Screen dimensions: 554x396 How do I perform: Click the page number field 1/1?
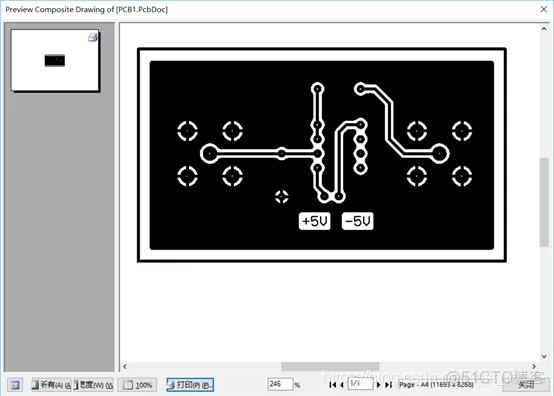360,384
